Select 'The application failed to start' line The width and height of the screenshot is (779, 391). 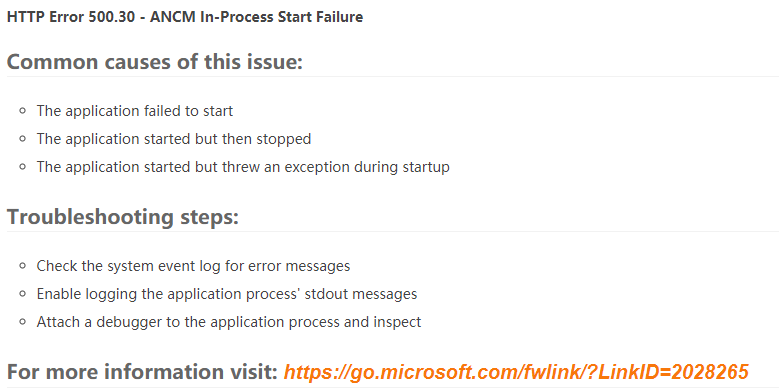[135, 111]
